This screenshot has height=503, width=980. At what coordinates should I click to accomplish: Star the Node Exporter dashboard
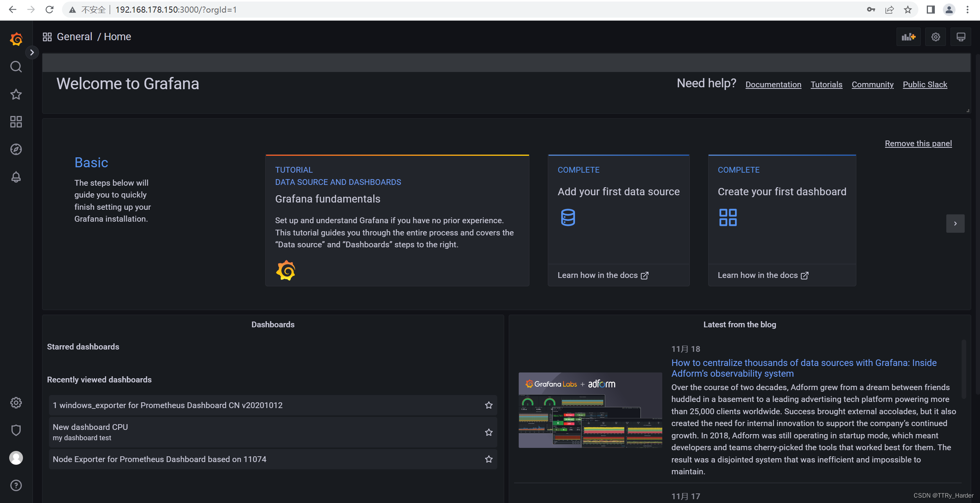pyautogui.click(x=489, y=459)
